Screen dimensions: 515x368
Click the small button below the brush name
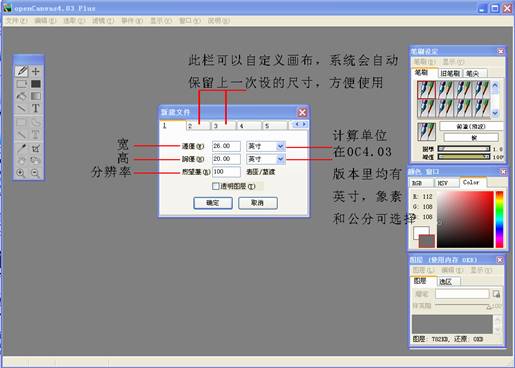point(471,137)
